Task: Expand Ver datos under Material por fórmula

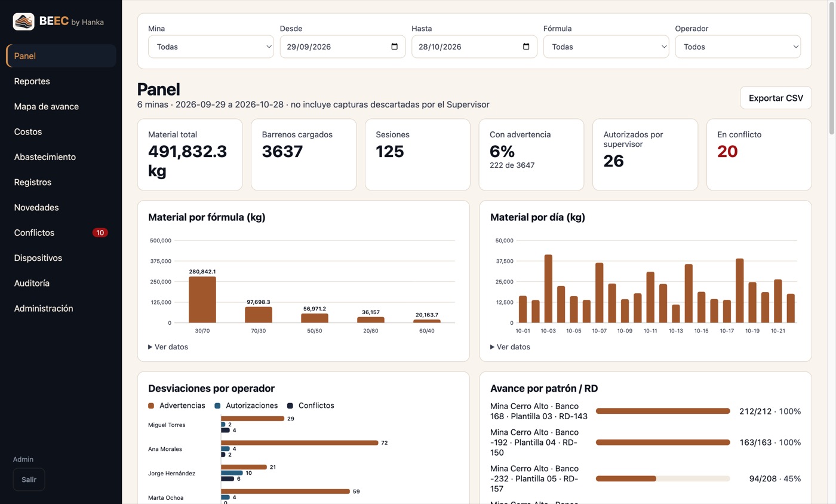Action: (x=168, y=347)
